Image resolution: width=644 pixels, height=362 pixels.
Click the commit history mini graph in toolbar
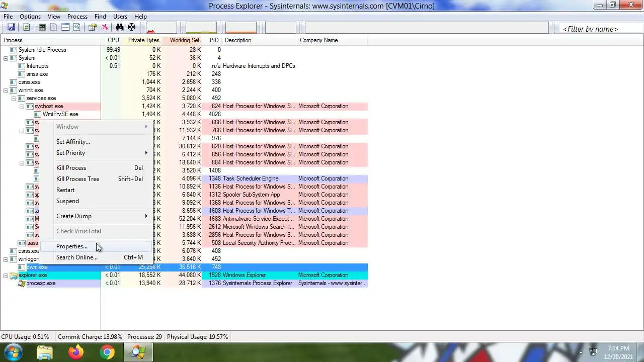point(201,28)
